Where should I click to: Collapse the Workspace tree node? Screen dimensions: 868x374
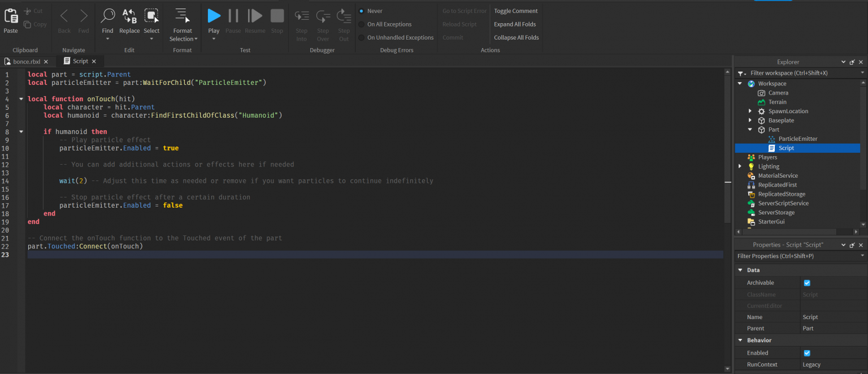pyautogui.click(x=740, y=84)
